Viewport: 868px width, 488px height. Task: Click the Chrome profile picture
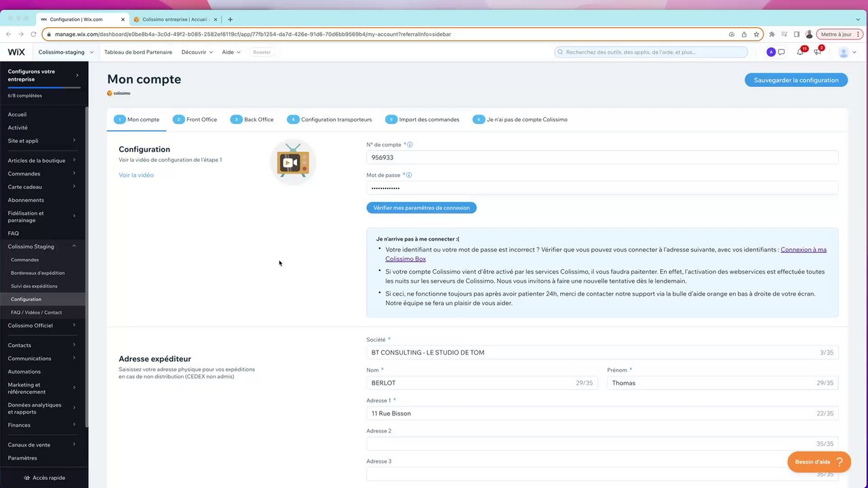[809, 34]
